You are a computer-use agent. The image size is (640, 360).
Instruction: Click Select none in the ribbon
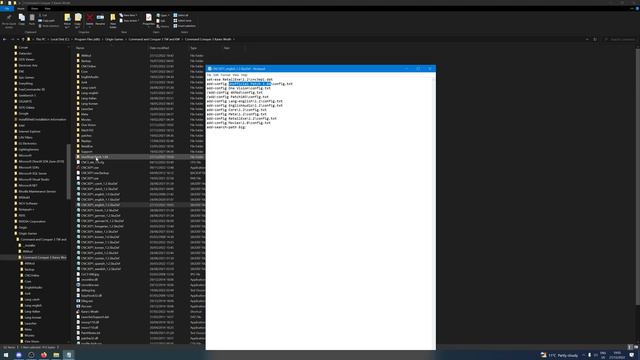point(182,20)
